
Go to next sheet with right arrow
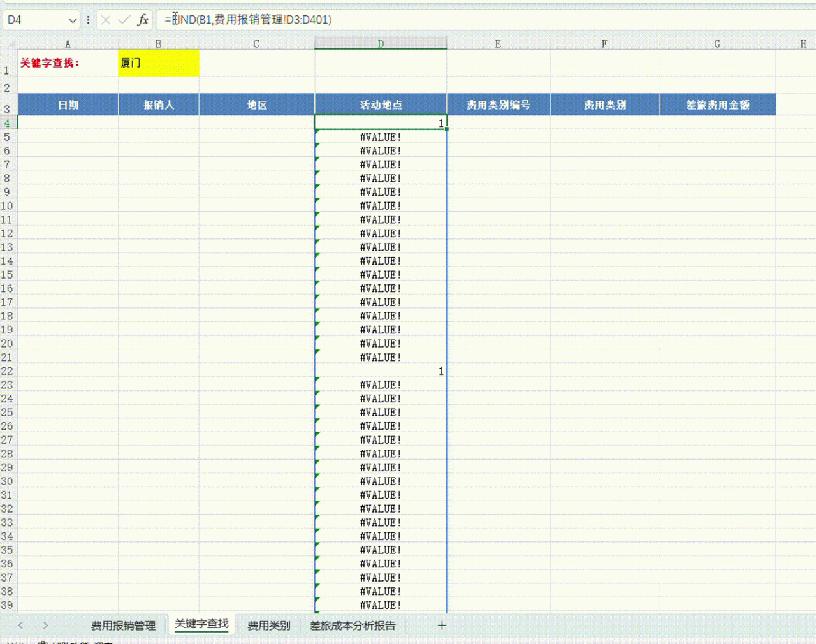coord(45,626)
